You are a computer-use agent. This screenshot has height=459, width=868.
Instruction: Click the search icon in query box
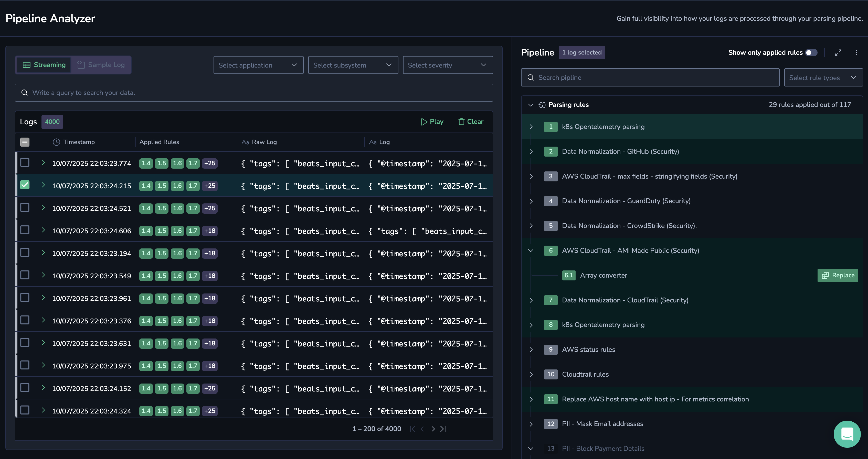[25, 93]
